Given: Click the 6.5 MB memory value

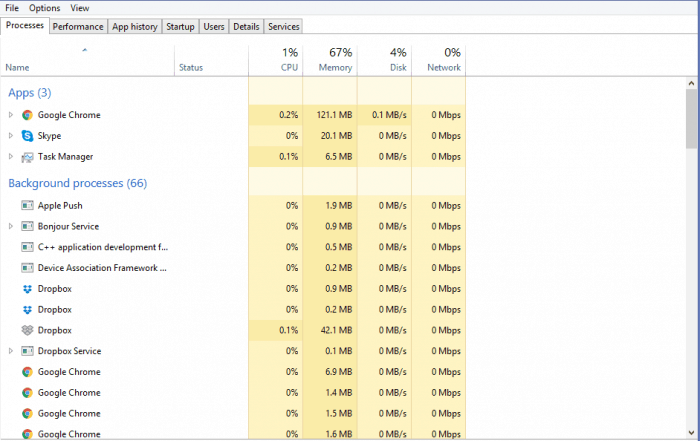Looking at the screenshot, I should coord(338,156).
